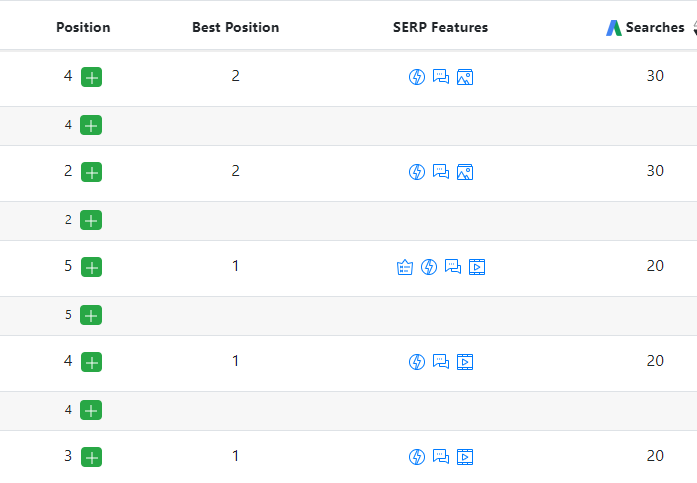
Task: Click the shopping basket SERP feature icon
Action: tap(405, 267)
